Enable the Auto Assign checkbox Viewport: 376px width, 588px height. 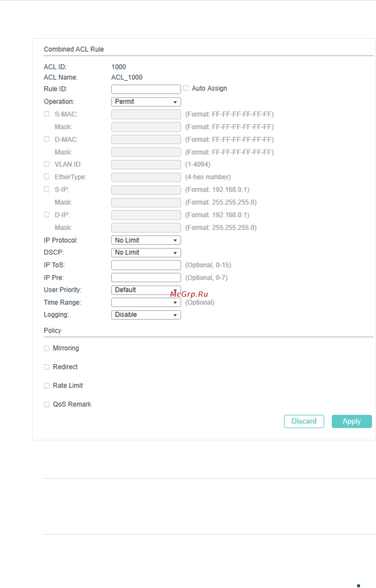pyautogui.click(x=186, y=88)
